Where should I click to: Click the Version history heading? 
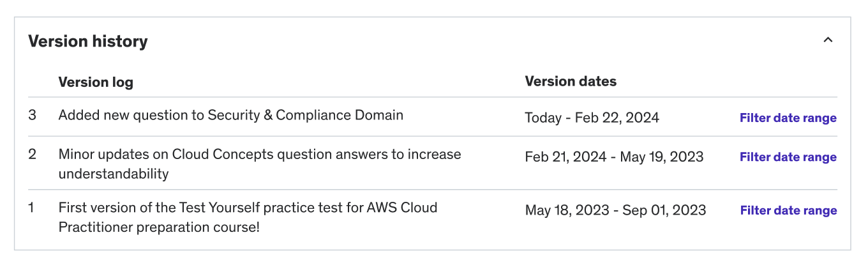[x=88, y=42]
